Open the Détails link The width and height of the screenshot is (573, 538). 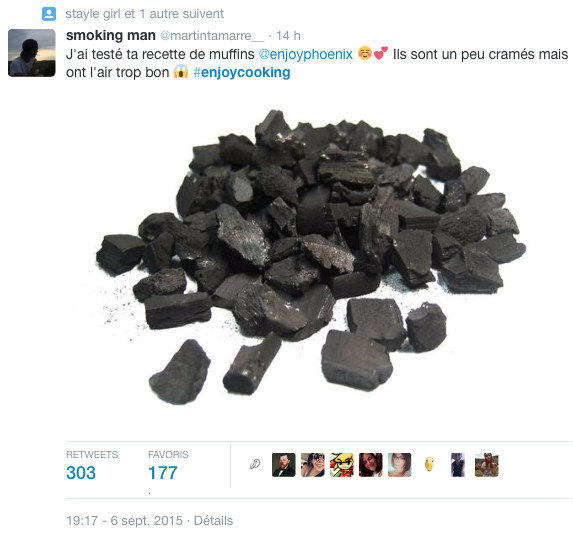[213, 520]
